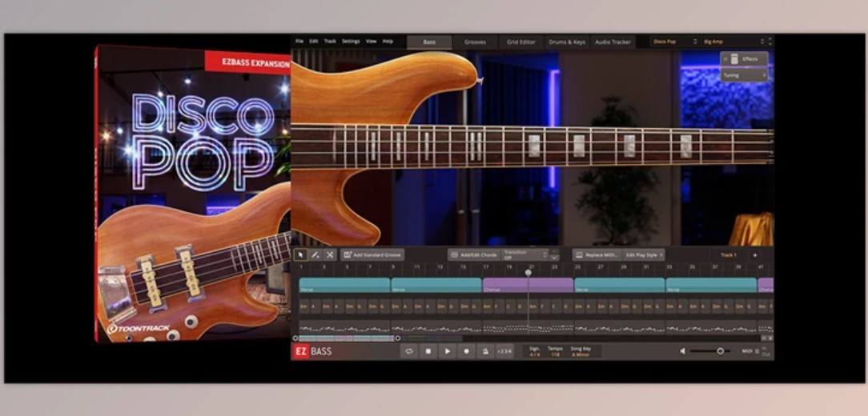
Task: Open the Disco Pop library dropdown
Action: pyautogui.click(x=673, y=42)
